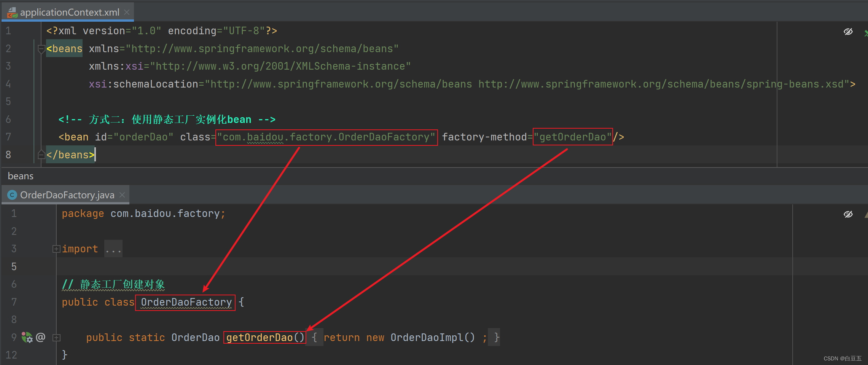Image resolution: width=868 pixels, height=365 pixels.
Task: Click the 'class' keyword on Java line 7
Action: coord(119,302)
